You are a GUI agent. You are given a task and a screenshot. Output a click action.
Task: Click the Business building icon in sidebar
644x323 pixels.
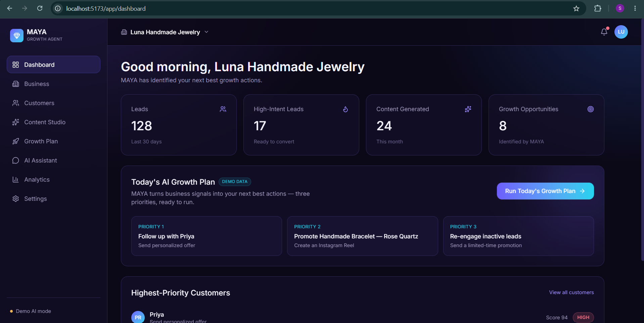pyautogui.click(x=15, y=84)
